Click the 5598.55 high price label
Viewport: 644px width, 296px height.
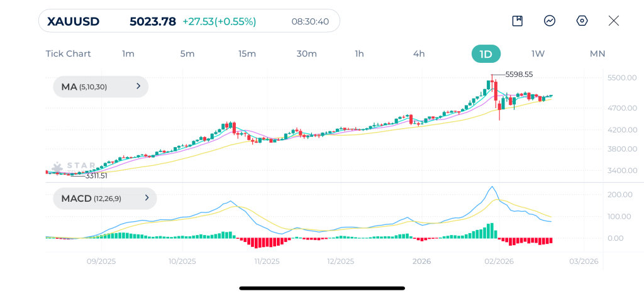[x=519, y=74]
